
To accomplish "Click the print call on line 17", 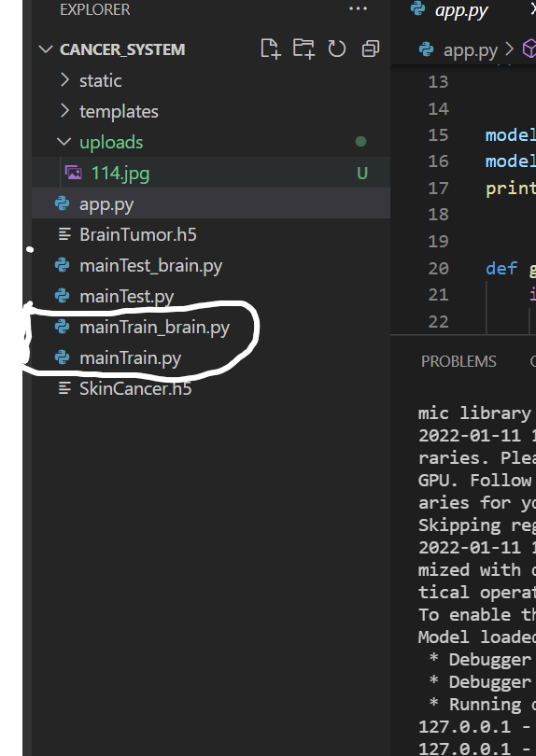I will coord(511,188).
